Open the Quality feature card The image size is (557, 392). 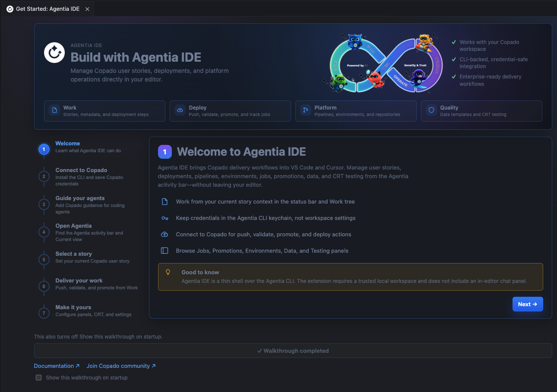pos(481,111)
